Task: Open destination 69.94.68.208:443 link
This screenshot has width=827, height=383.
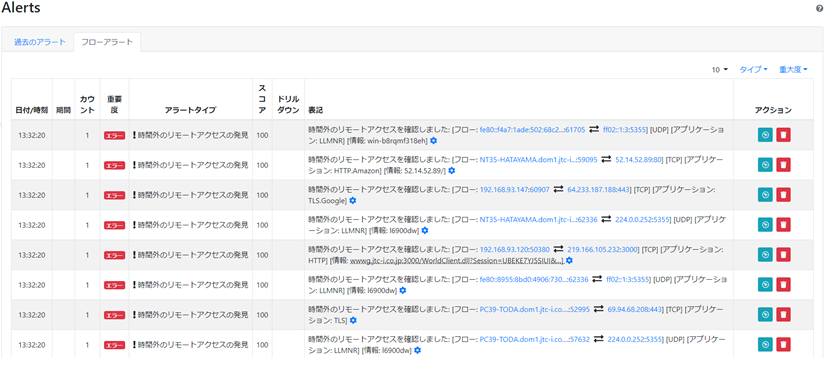Action: coord(635,309)
